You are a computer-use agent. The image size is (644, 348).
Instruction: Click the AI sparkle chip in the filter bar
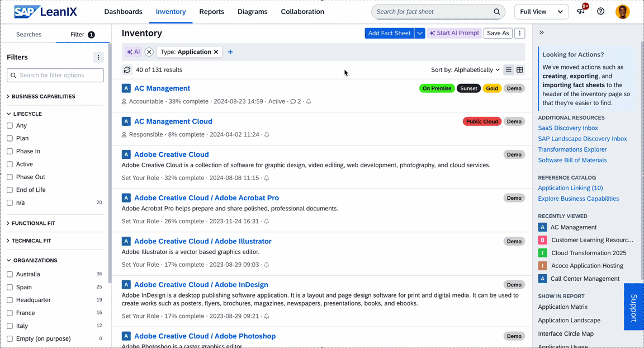[x=134, y=52]
